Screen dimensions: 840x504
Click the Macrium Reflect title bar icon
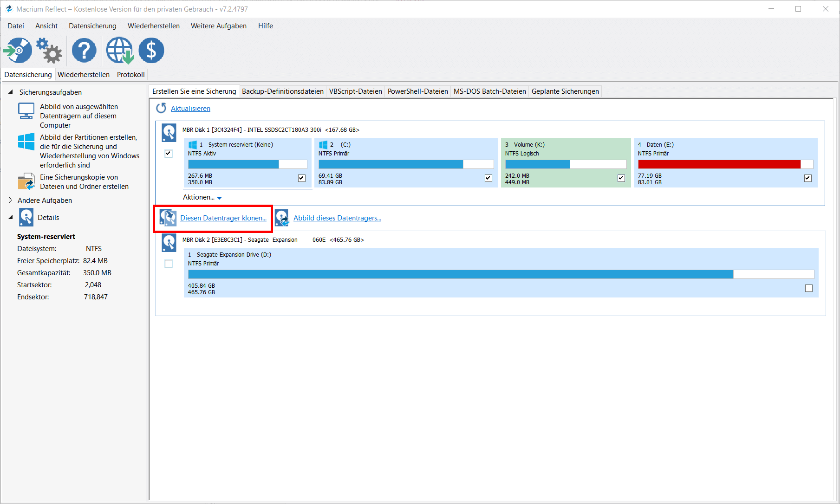[x=9, y=9]
